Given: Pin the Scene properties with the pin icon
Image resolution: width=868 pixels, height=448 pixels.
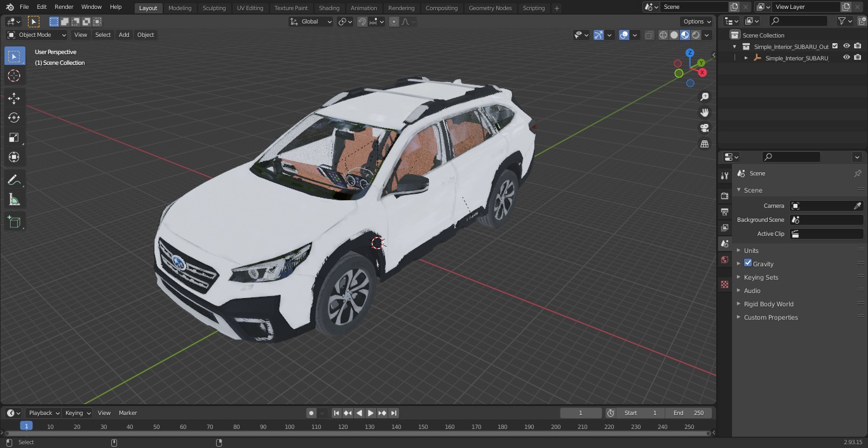Looking at the screenshot, I should (x=857, y=173).
